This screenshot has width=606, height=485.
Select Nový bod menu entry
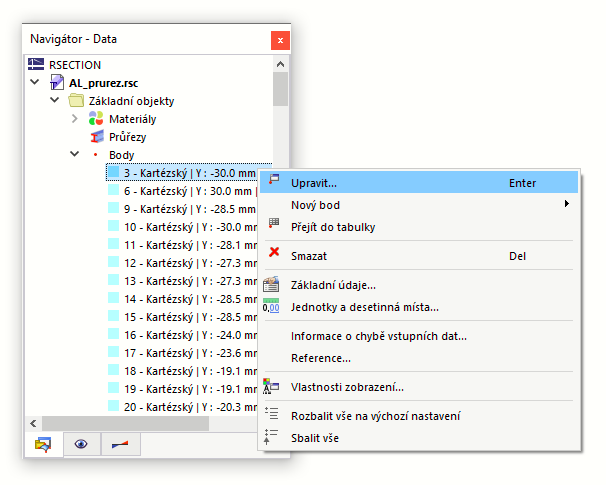[419, 204]
